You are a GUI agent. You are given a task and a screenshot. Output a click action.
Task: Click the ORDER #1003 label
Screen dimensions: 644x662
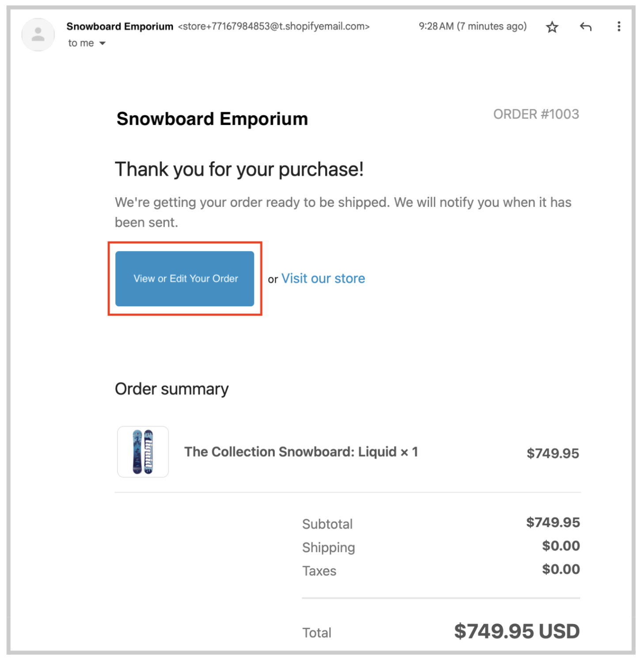536,114
